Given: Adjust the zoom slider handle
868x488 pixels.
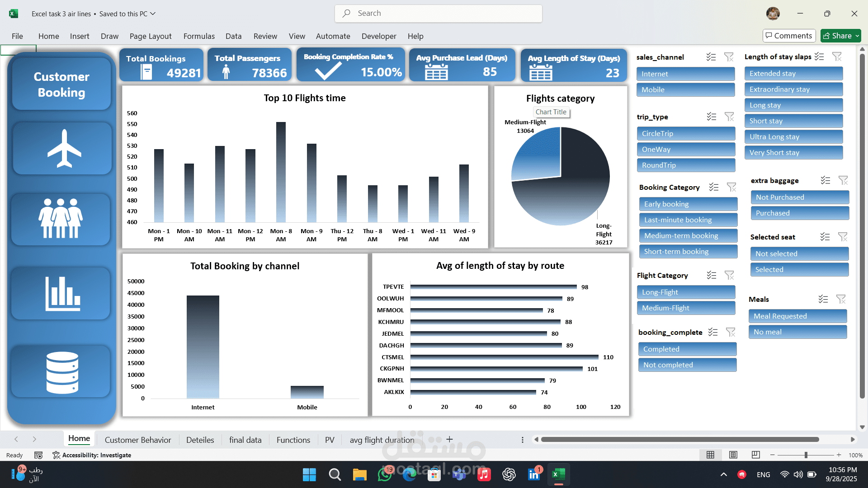Looking at the screenshot, I should click(x=806, y=455).
